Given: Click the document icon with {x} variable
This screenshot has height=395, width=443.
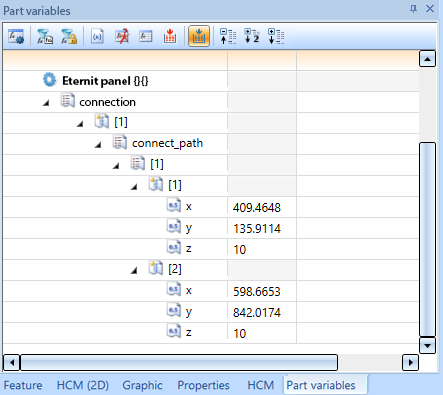Looking at the screenshot, I should 97,36.
